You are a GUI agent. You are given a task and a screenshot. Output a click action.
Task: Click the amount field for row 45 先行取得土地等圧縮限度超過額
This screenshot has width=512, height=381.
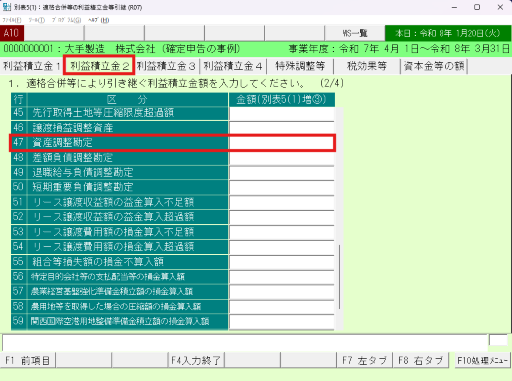[x=282, y=113]
